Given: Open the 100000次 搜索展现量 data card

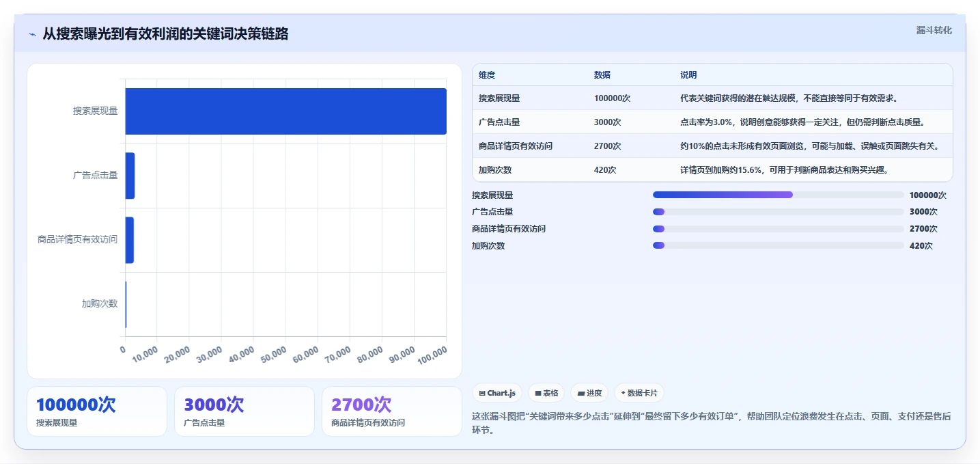Looking at the screenshot, I should [97, 411].
